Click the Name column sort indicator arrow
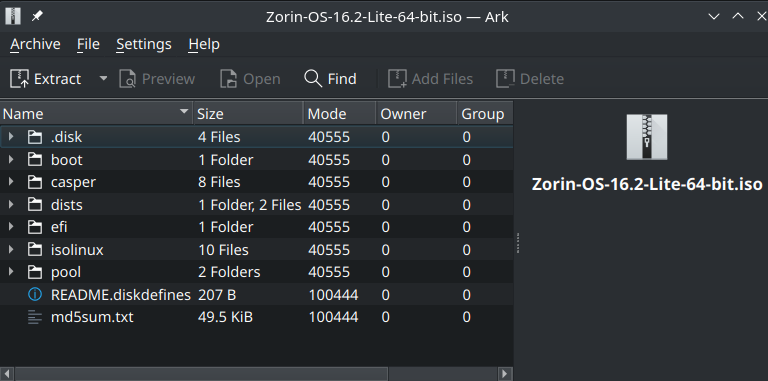Viewport: 768px width, 381px height. tap(184, 111)
